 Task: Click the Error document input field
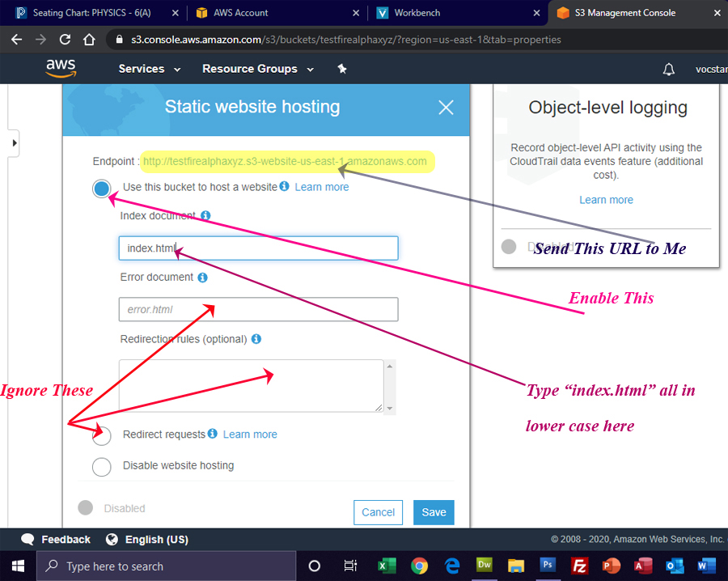pos(258,309)
